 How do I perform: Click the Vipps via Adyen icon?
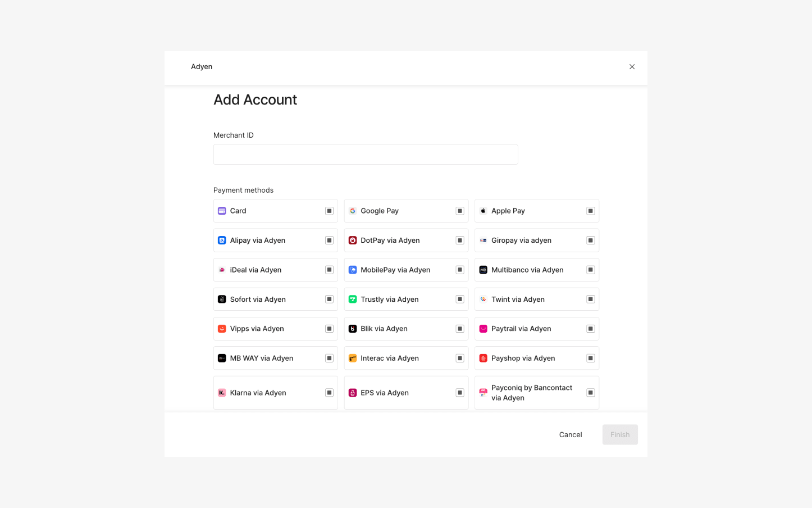pos(222,329)
